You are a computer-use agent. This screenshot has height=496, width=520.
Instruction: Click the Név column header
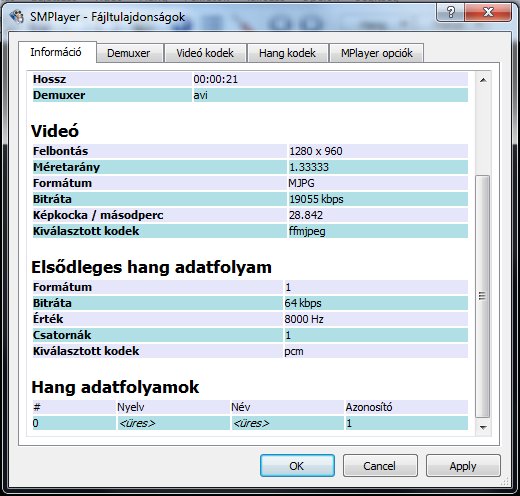(241, 407)
